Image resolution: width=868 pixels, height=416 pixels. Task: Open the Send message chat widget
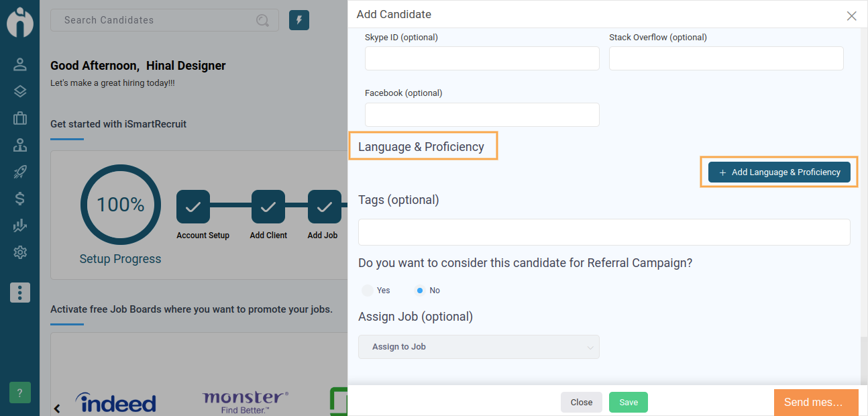[816, 403]
